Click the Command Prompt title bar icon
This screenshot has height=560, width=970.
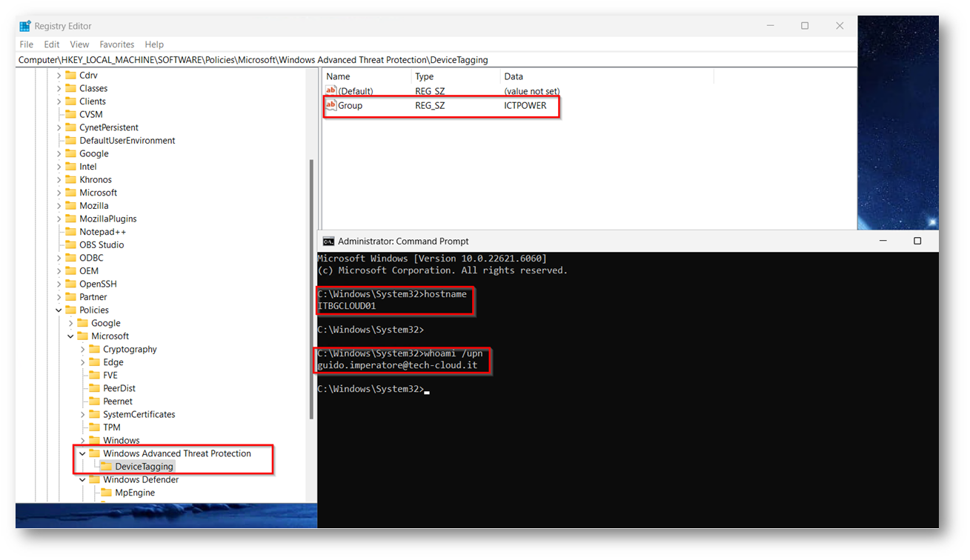(328, 241)
